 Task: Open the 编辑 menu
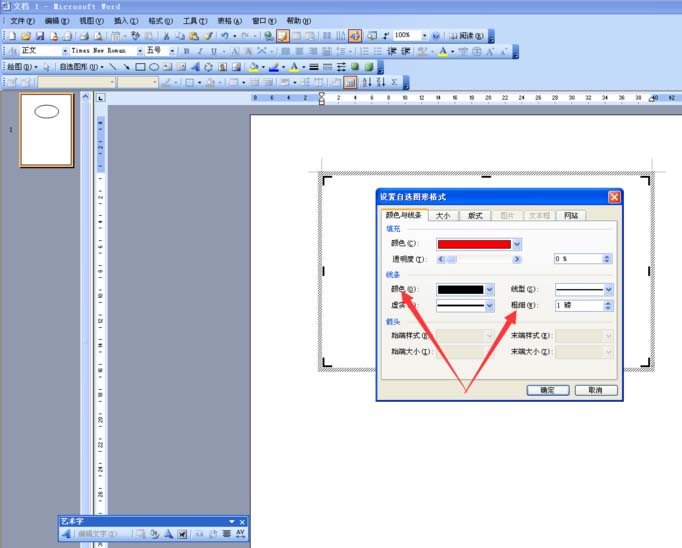click(57, 21)
